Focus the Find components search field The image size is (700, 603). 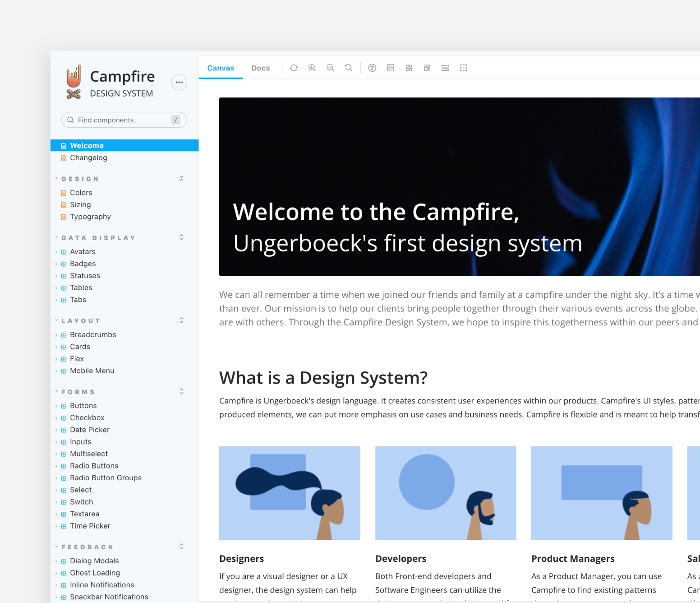[x=124, y=120]
